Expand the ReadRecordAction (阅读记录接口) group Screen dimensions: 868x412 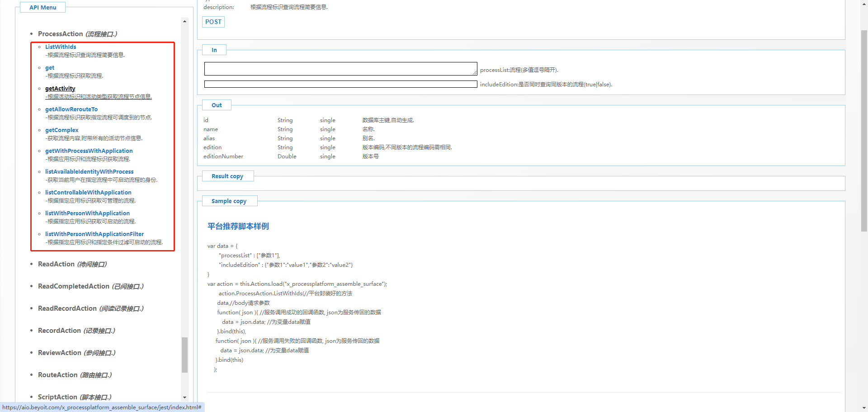91,308
